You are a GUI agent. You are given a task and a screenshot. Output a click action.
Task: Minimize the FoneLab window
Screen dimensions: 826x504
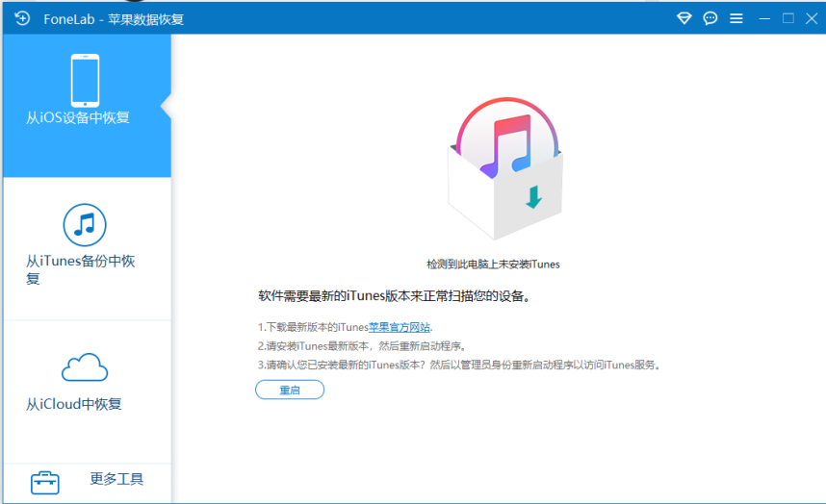(764, 19)
